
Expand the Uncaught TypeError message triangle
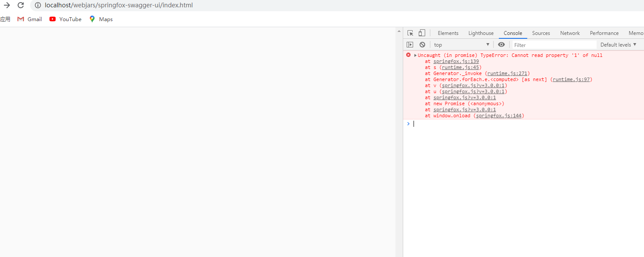tap(415, 56)
